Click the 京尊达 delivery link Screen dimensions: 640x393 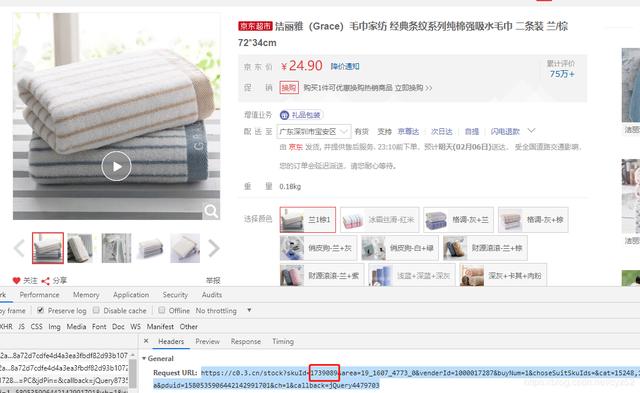pyautogui.click(x=409, y=131)
